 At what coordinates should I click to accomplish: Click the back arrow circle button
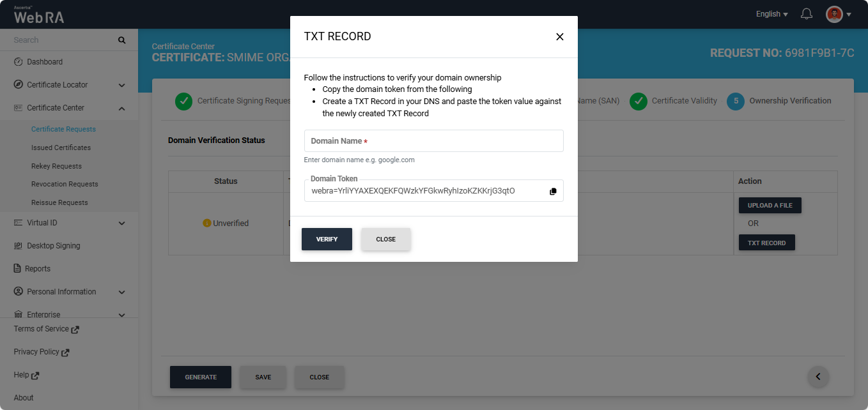[x=818, y=376]
